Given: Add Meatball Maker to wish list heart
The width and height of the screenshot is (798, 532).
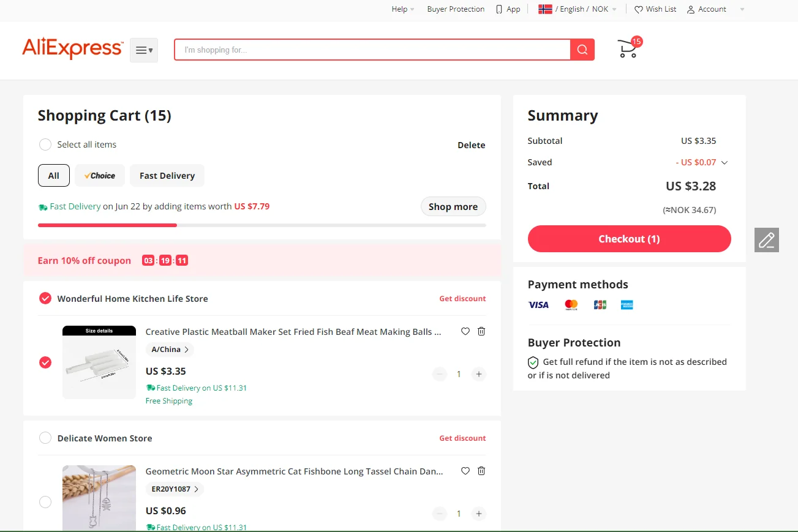Looking at the screenshot, I should click(465, 331).
